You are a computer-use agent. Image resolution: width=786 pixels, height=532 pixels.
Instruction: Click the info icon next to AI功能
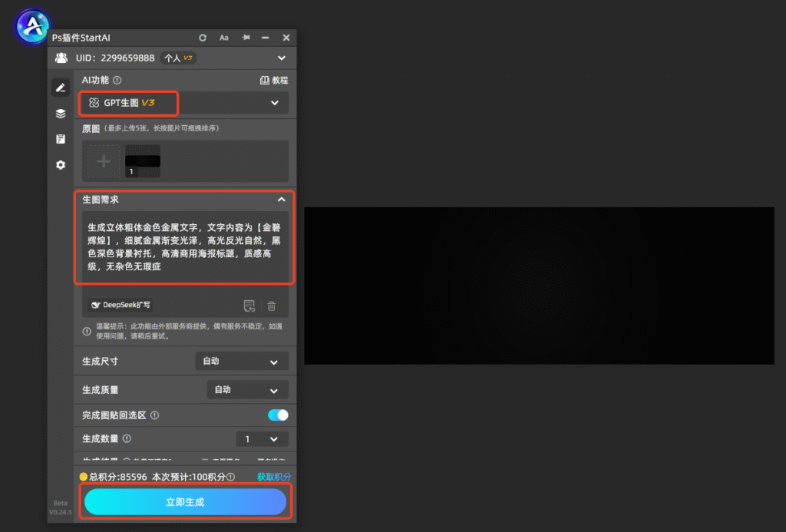coord(117,81)
